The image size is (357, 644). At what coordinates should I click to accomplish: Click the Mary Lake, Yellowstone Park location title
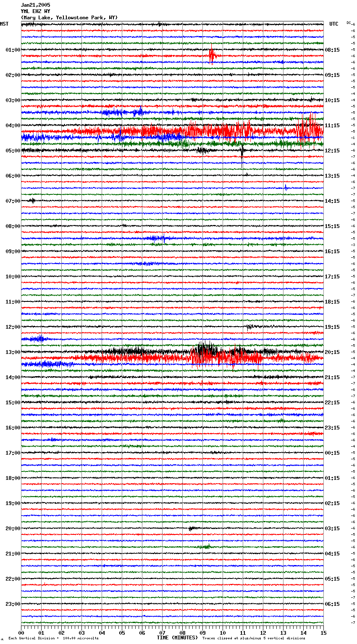point(69,18)
